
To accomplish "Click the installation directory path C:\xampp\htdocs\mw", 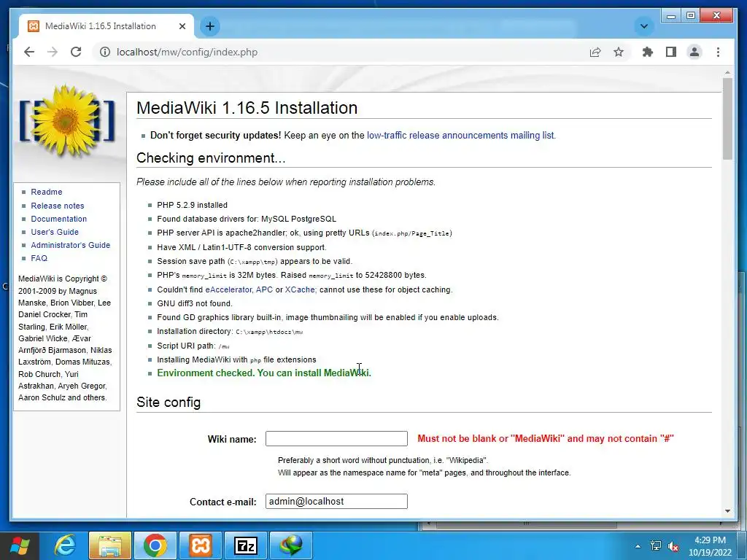I will coord(269,332).
